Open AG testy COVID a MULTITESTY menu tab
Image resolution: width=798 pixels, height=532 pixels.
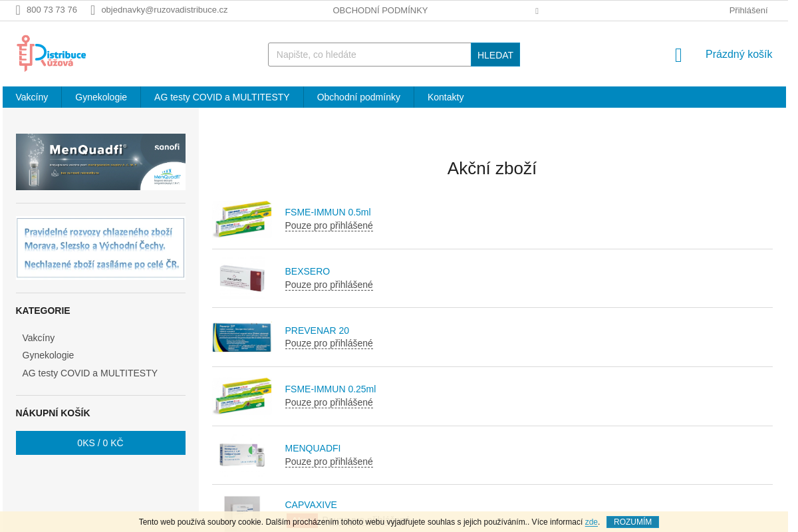(222, 97)
